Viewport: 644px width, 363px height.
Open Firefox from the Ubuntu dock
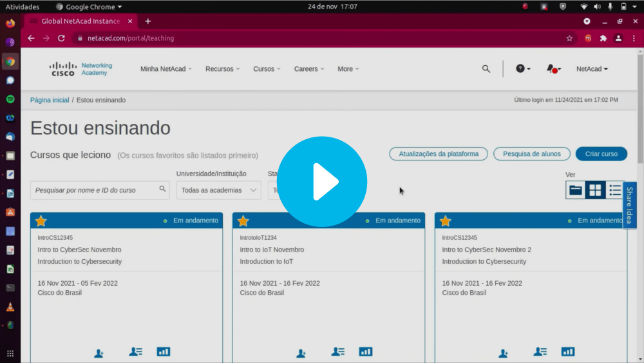point(10,23)
